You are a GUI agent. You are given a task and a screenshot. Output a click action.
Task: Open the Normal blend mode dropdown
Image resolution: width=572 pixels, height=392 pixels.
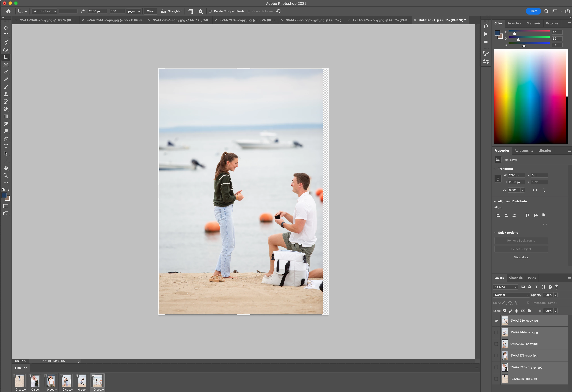(x=511, y=295)
